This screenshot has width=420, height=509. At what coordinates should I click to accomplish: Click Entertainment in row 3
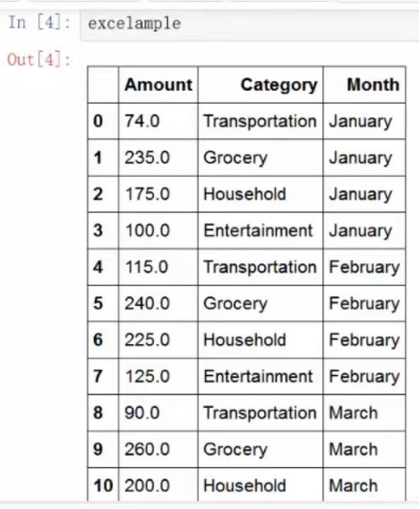pyautogui.click(x=258, y=230)
